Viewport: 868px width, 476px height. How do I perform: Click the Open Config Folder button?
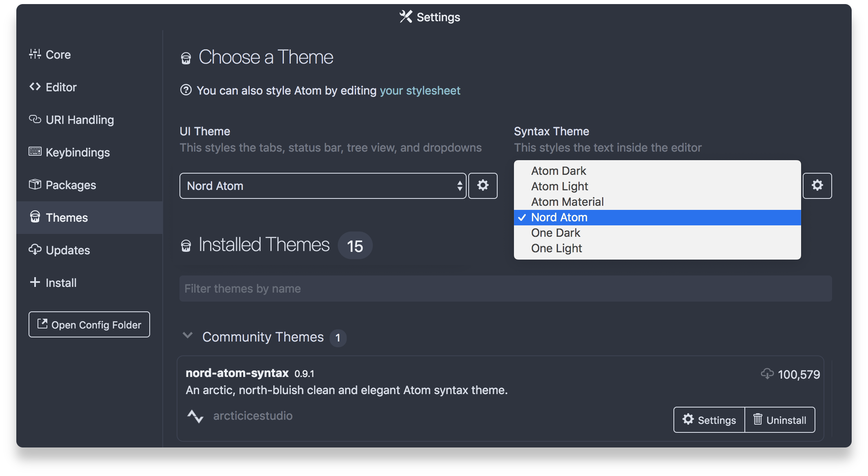[x=89, y=324]
